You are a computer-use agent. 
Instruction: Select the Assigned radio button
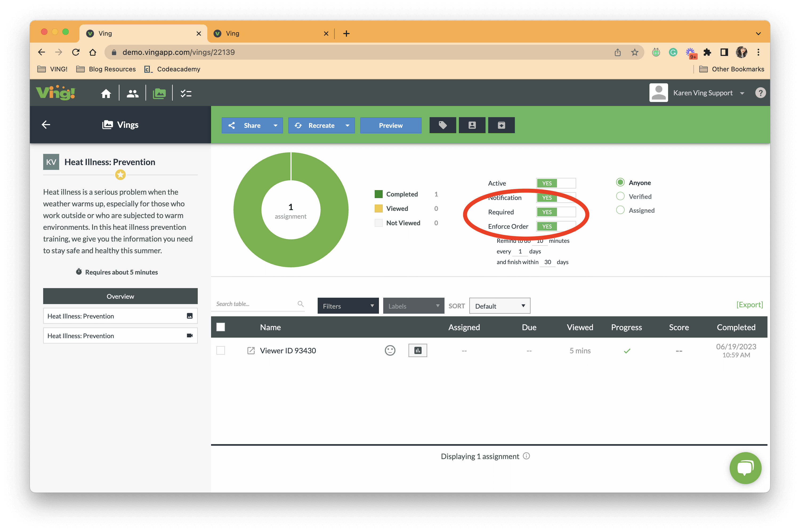tap(620, 210)
